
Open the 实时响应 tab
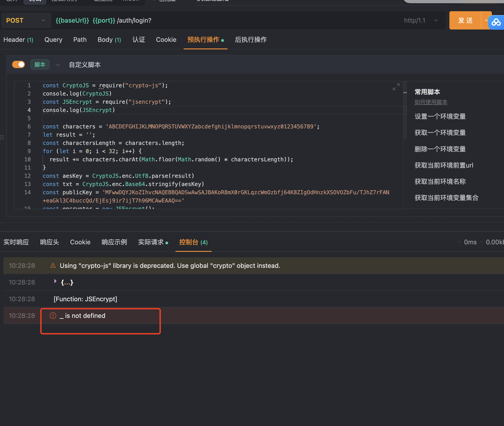pos(16,242)
